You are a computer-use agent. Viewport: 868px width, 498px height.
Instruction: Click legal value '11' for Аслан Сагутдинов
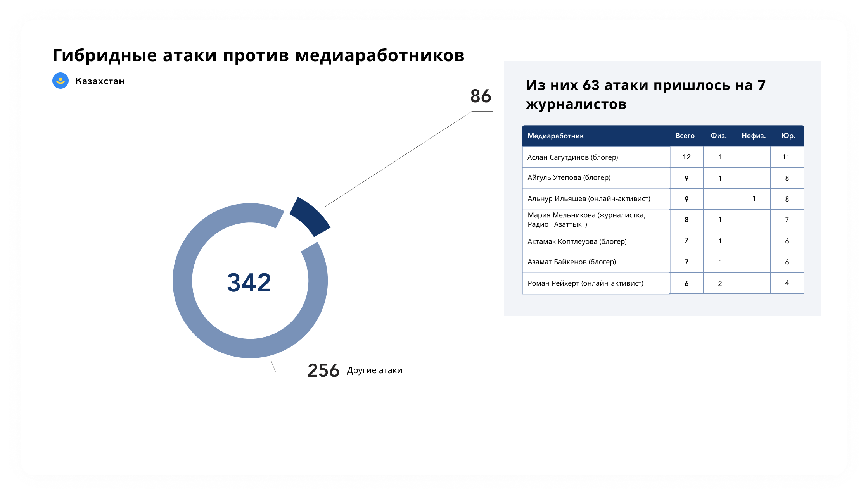click(x=786, y=157)
